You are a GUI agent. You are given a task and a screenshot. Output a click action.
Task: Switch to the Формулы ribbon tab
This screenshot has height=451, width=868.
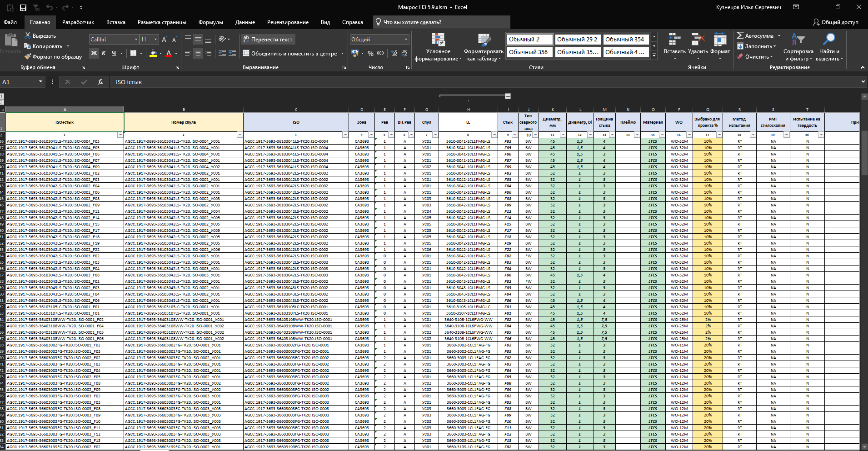coord(210,22)
